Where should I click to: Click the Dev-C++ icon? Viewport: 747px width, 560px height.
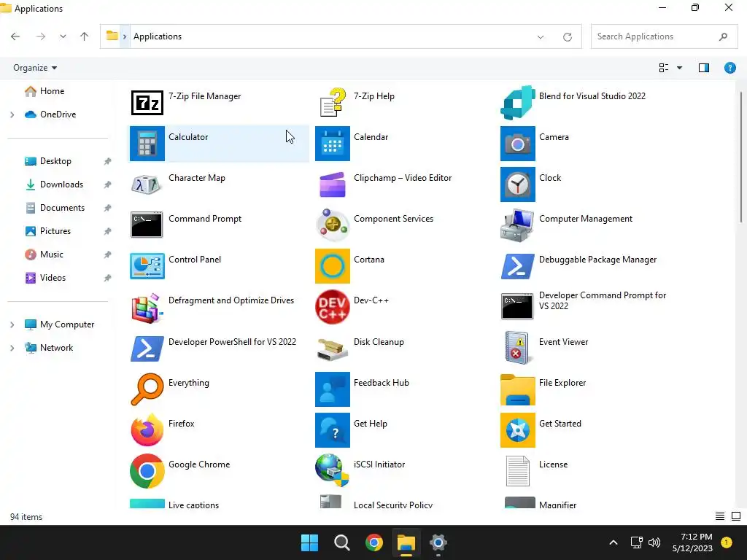coord(333,307)
